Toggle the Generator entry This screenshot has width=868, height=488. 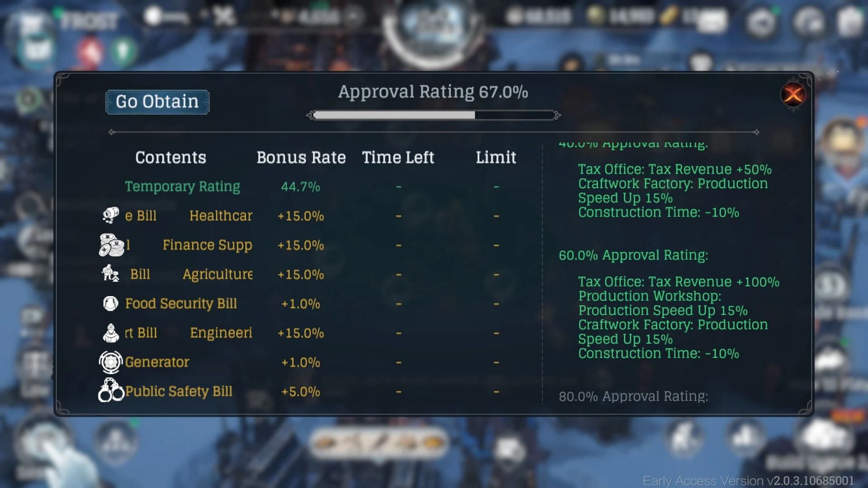(x=157, y=361)
